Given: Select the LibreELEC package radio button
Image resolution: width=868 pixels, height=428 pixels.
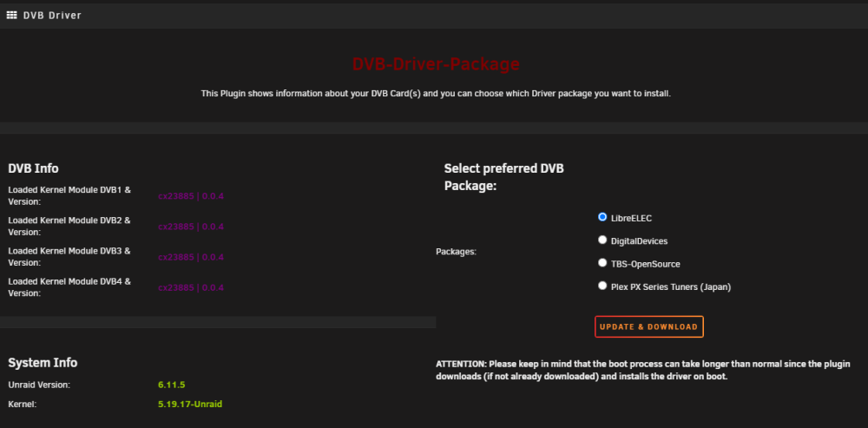Looking at the screenshot, I should pos(602,217).
